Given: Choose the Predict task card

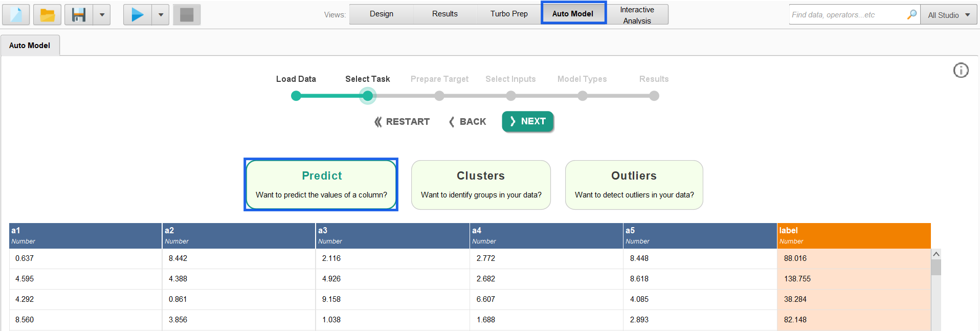Looking at the screenshot, I should (321, 185).
